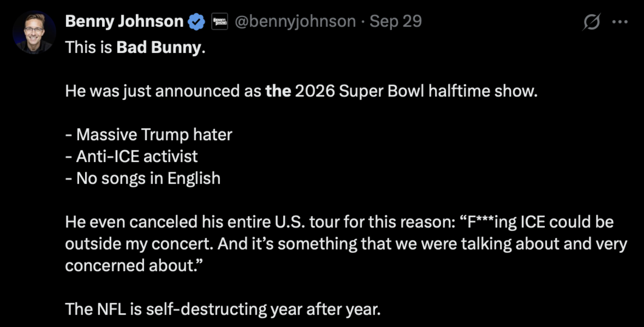The image size is (644, 327).
Task: Open Benny Johnson's profile picture
Action: [x=34, y=32]
